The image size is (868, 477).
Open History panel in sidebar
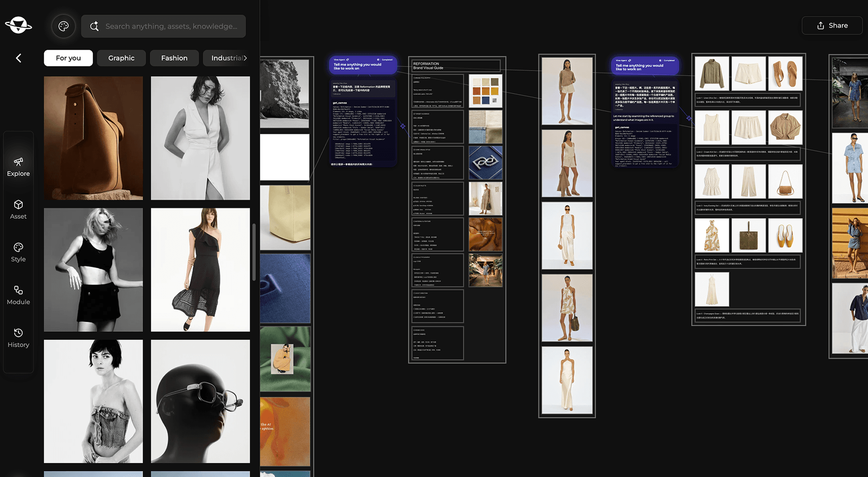(18, 338)
